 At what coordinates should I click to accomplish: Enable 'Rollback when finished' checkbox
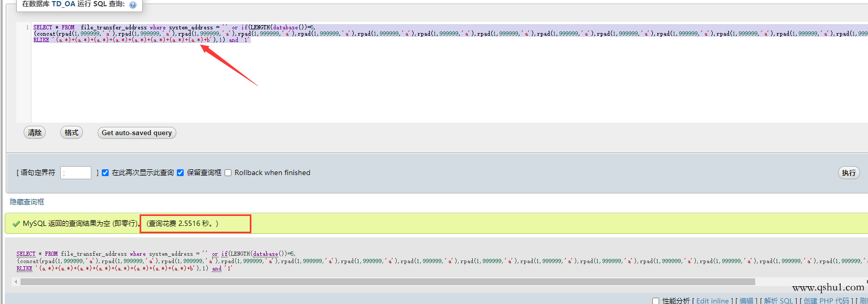228,173
